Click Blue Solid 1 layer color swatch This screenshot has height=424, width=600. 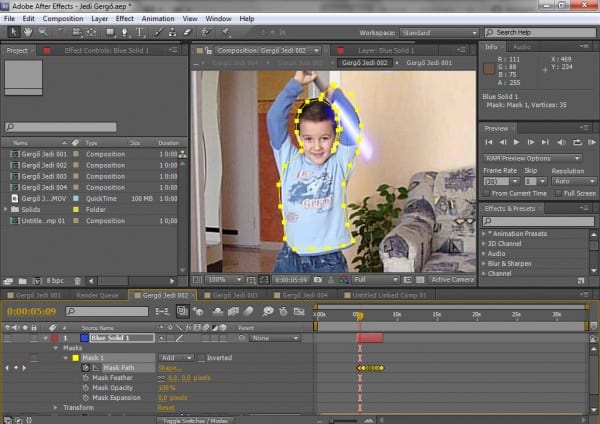(84, 338)
